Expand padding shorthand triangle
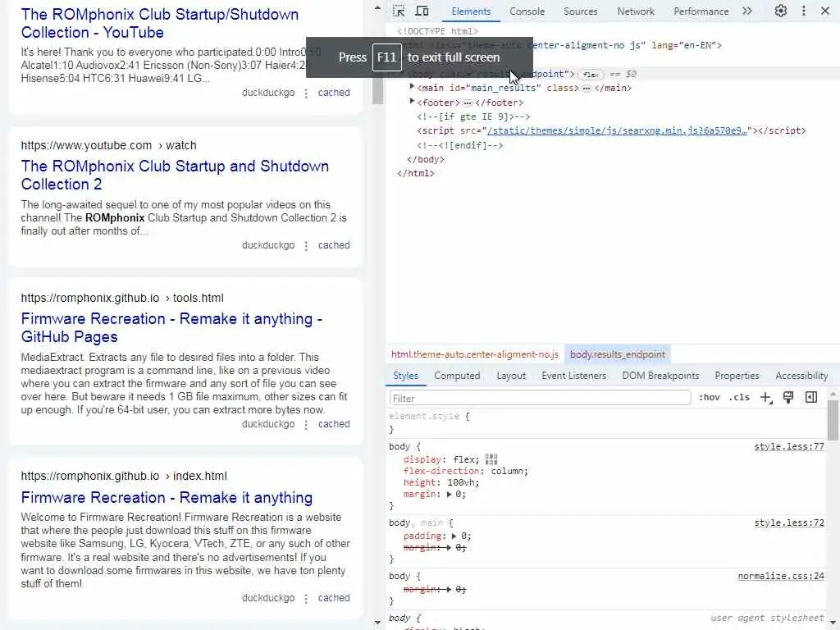Screen dimensions: 840x630 point(454,536)
